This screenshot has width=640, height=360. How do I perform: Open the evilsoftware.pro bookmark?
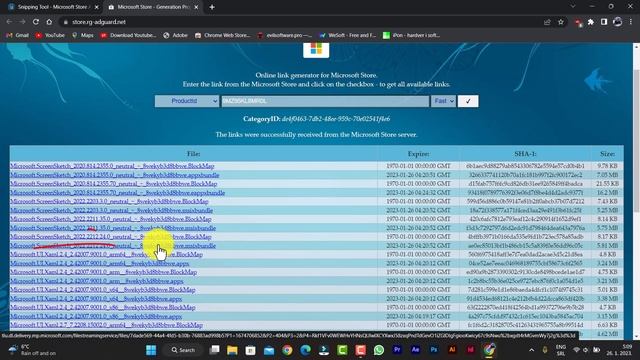[x=284, y=36]
